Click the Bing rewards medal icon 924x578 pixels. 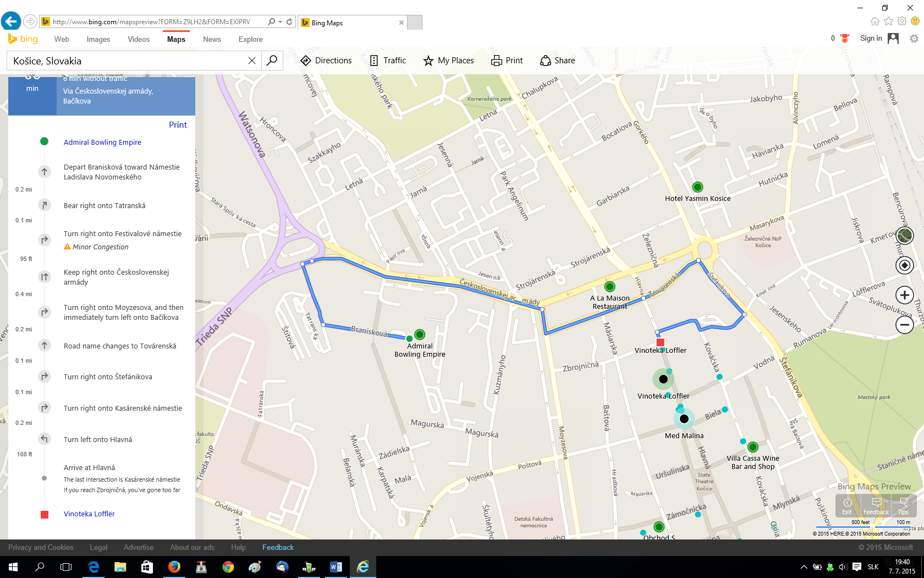845,38
